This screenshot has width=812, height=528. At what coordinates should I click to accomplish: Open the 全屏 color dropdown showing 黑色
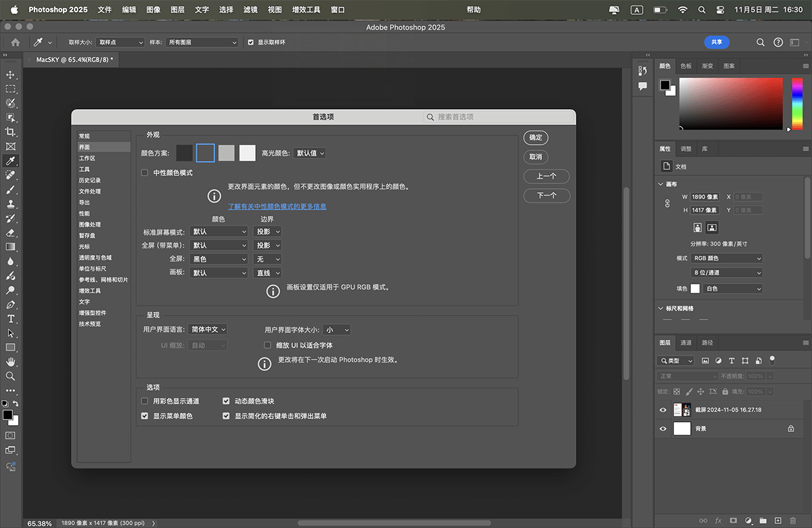point(219,259)
